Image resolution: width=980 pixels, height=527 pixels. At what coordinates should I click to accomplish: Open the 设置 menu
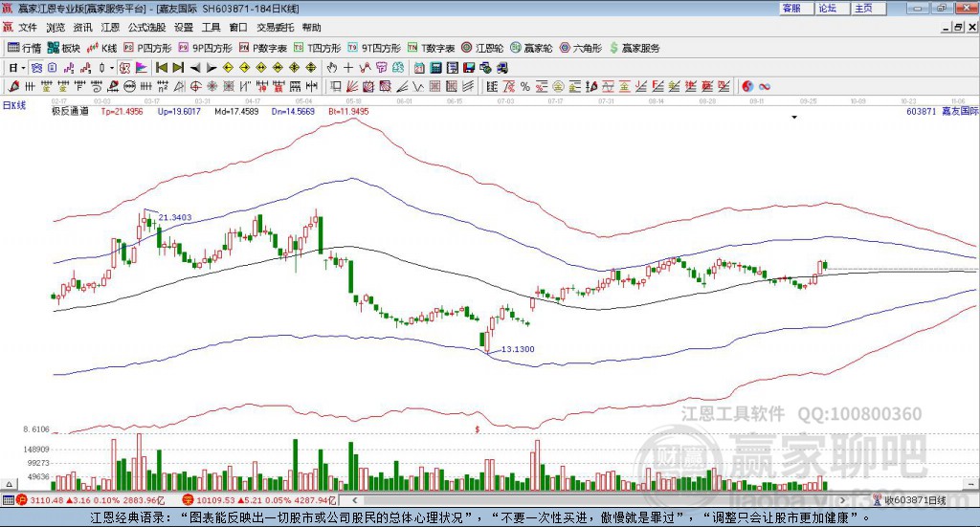coord(184,28)
